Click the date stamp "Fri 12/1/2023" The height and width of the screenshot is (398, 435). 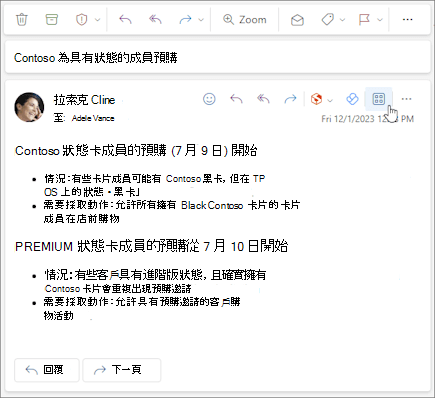point(348,119)
